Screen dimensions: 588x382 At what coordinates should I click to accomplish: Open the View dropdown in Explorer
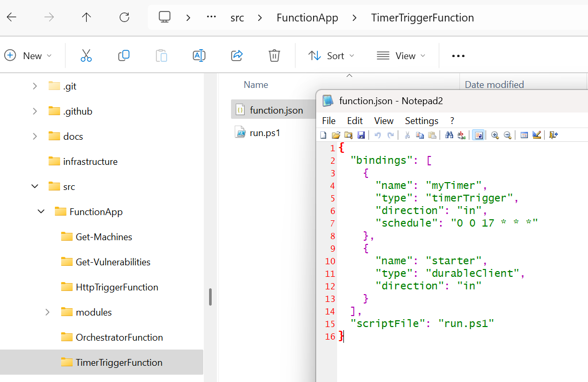pyautogui.click(x=401, y=56)
